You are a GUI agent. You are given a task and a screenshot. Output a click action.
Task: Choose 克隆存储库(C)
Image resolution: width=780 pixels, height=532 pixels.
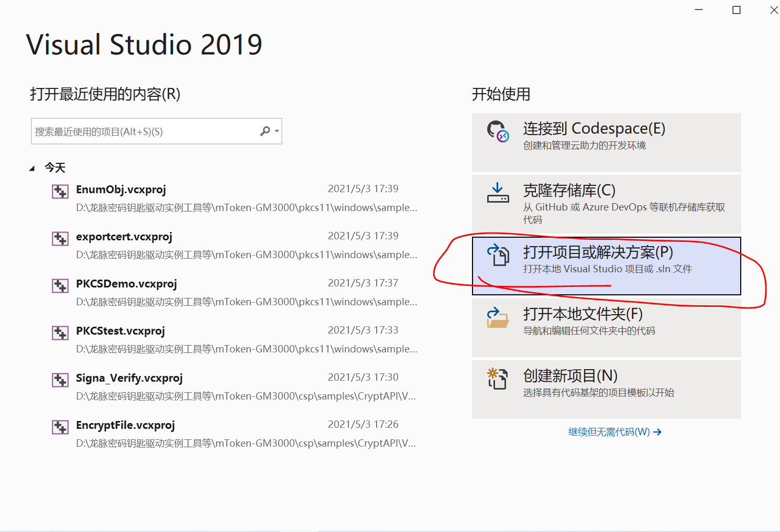pyautogui.click(x=607, y=204)
